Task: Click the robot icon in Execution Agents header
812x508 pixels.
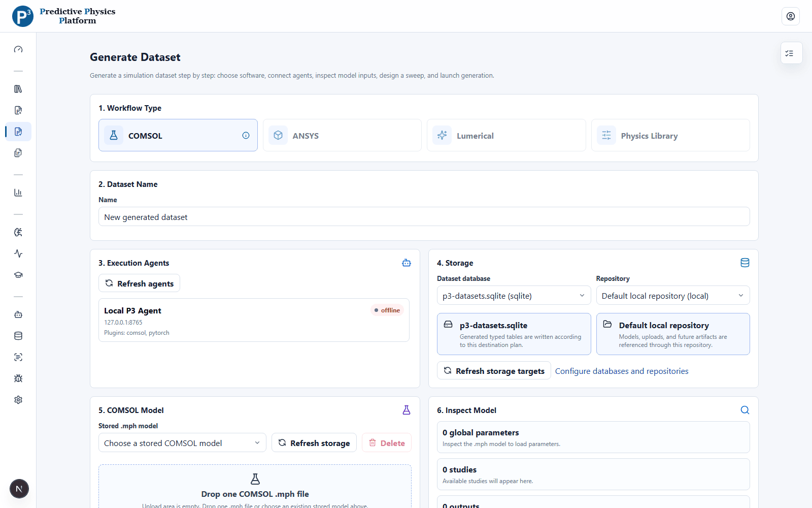Action: (x=407, y=263)
